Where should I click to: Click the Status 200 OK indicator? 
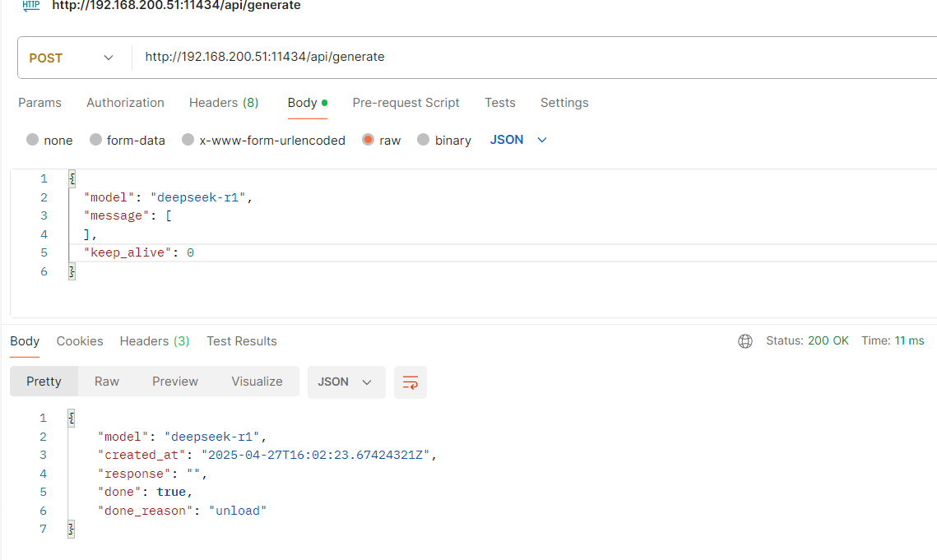tap(807, 340)
